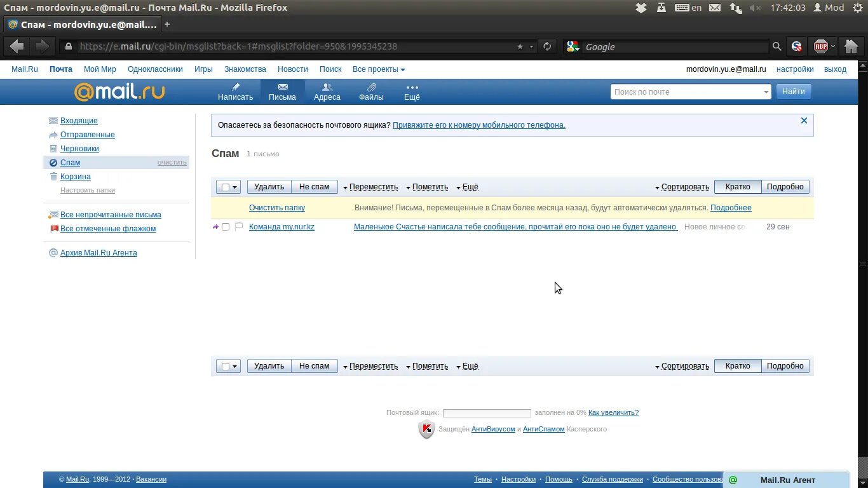Viewport: 868px width, 488px height.
Task: Reload the page with refresh icon
Action: tap(546, 46)
